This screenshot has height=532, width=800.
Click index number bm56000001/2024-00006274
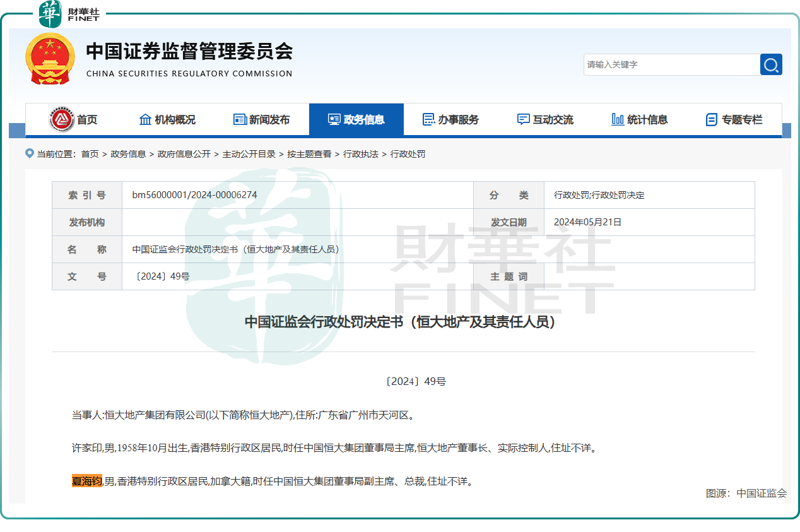[194, 195]
